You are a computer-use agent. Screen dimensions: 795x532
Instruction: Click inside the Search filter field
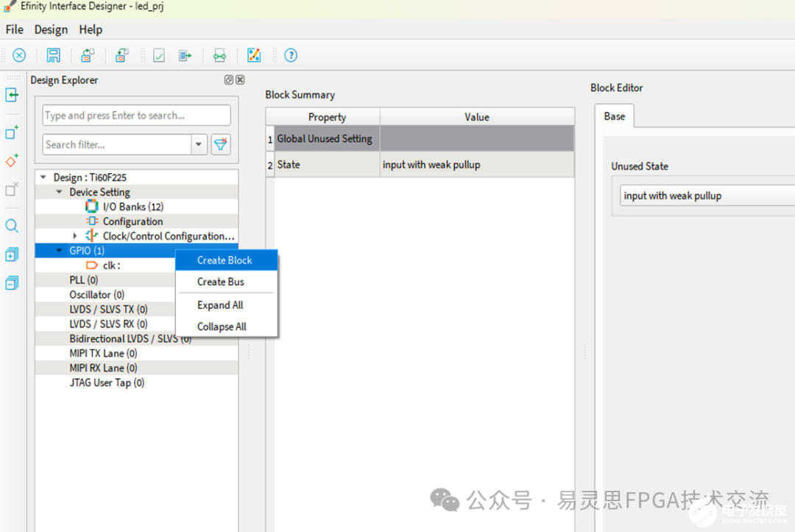pyautogui.click(x=117, y=145)
